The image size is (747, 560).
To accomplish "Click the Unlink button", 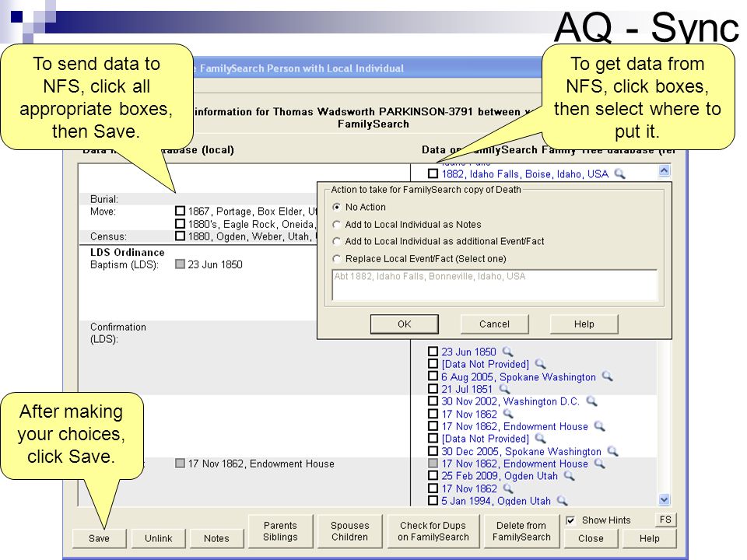I will click(x=158, y=538).
